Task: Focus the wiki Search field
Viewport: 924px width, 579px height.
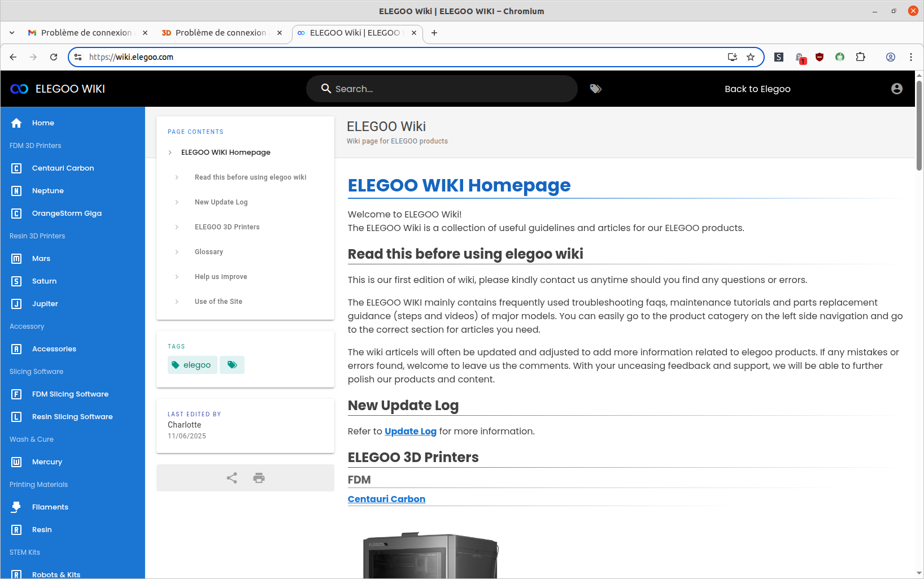Action: [442, 89]
